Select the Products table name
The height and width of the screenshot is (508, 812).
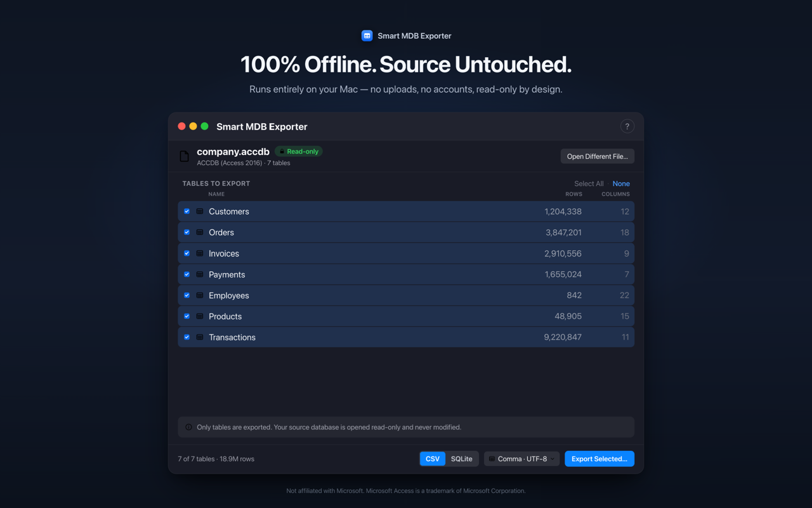[x=225, y=316]
